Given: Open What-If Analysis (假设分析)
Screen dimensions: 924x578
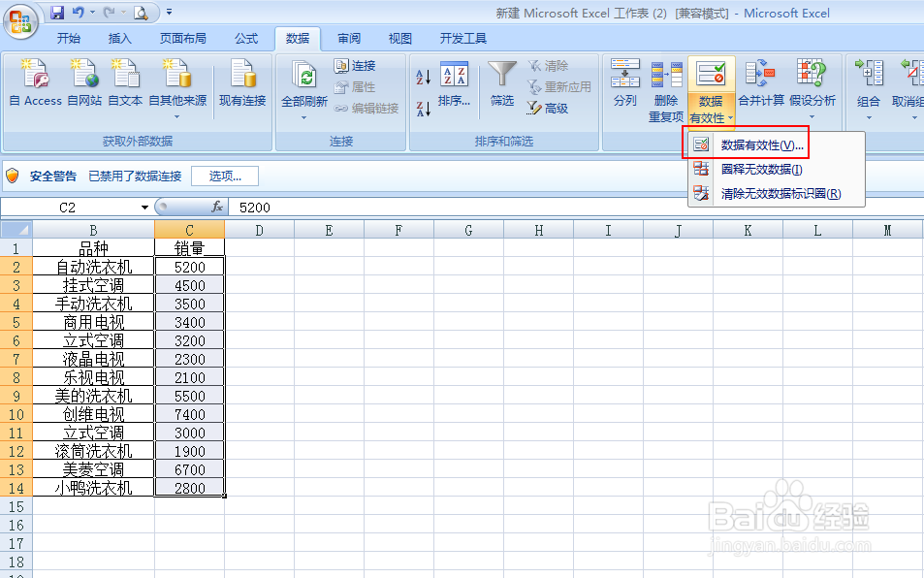Looking at the screenshot, I should [812, 82].
